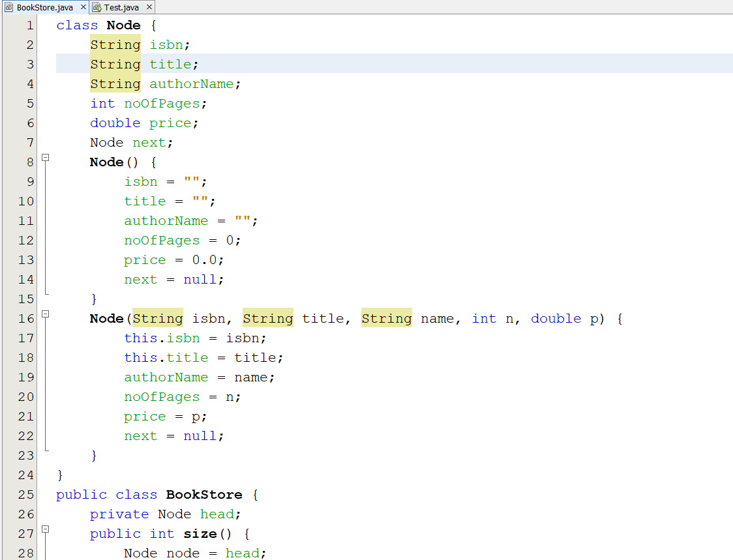Image resolution: width=733 pixels, height=560 pixels.
Task: Collapse the size() method code fold
Action: (x=45, y=528)
